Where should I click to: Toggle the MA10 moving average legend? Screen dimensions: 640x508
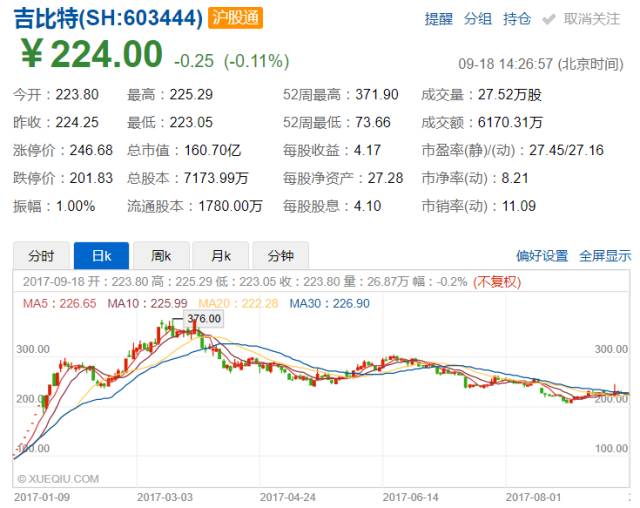click(134, 303)
